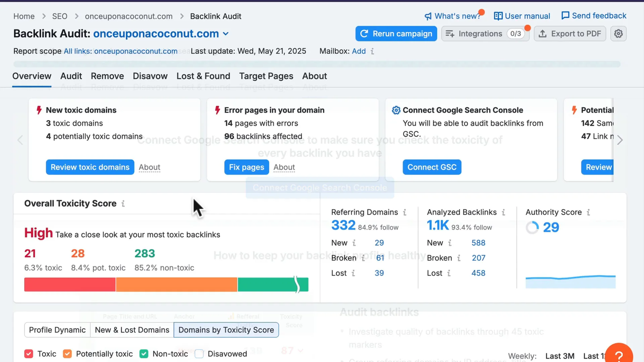Select Profile Dynamic chart view
644x362 pixels.
(57, 330)
